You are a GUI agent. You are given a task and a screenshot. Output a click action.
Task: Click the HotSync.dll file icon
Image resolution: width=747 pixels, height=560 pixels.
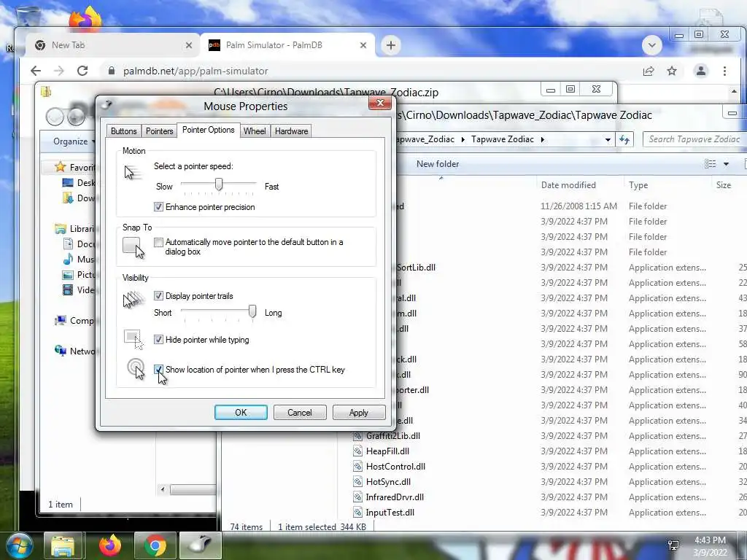click(x=357, y=482)
